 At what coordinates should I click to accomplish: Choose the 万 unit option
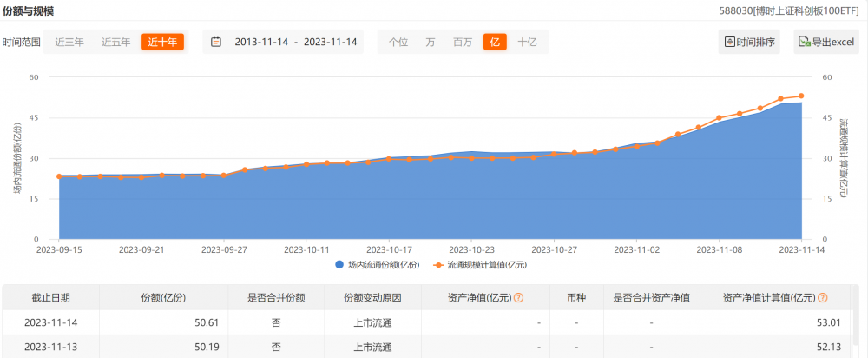point(431,42)
